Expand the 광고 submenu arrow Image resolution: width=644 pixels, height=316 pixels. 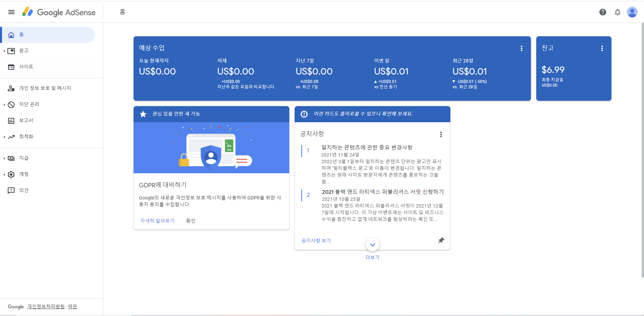click(x=4, y=51)
